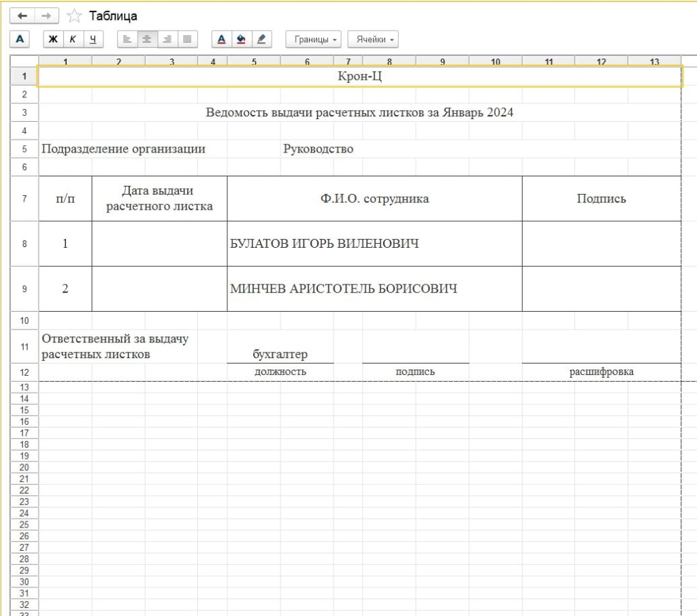The image size is (697, 616).
Task: Pick the cell background fill color
Action: coord(242,39)
